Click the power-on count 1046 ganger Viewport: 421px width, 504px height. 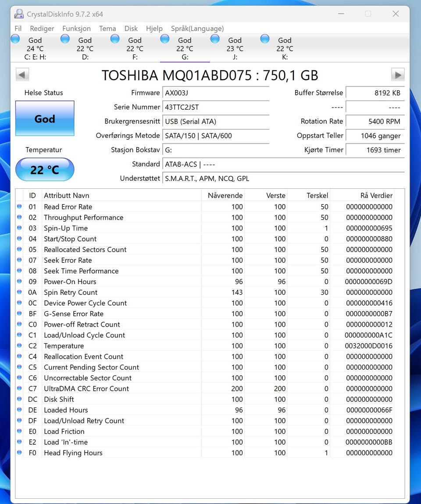[x=375, y=135]
